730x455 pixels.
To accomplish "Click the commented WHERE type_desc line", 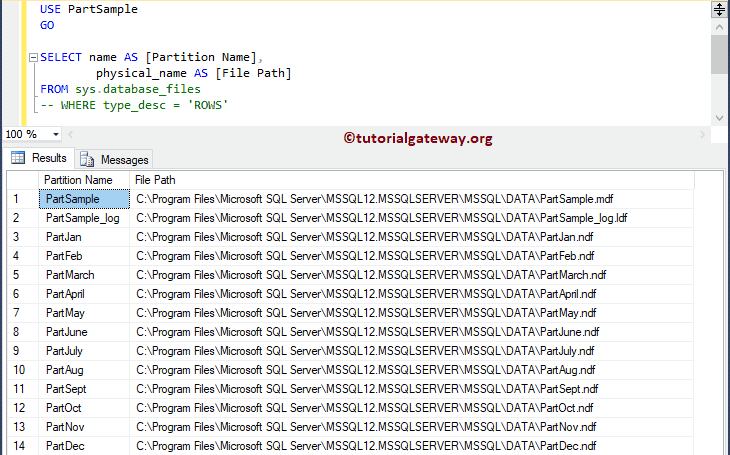I will tap(134, 105).
